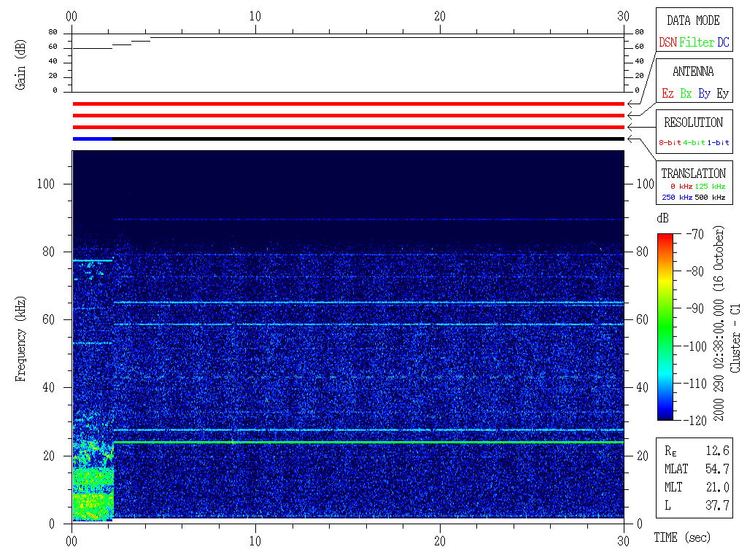Select the 500 kHz translation legend entry

click(710, 198)
